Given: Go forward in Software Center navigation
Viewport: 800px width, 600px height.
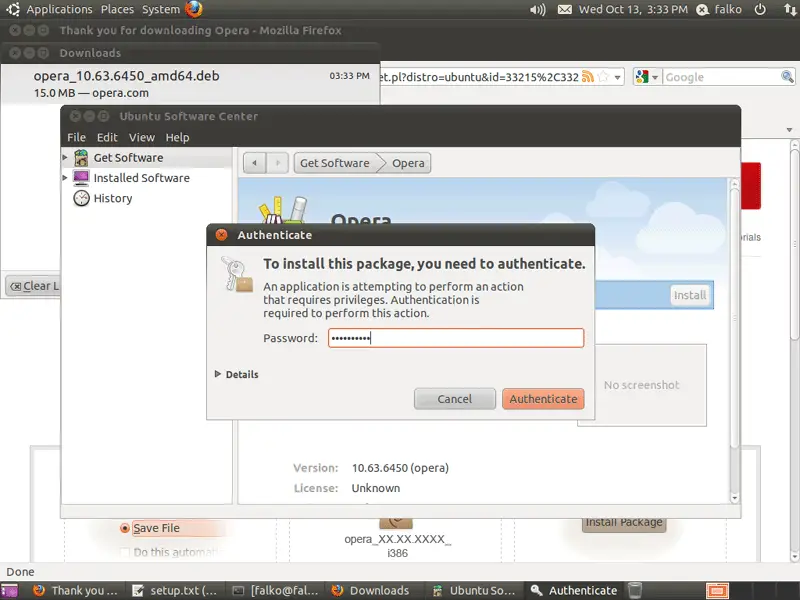Looking at the screenshot, I should (278, 163).
